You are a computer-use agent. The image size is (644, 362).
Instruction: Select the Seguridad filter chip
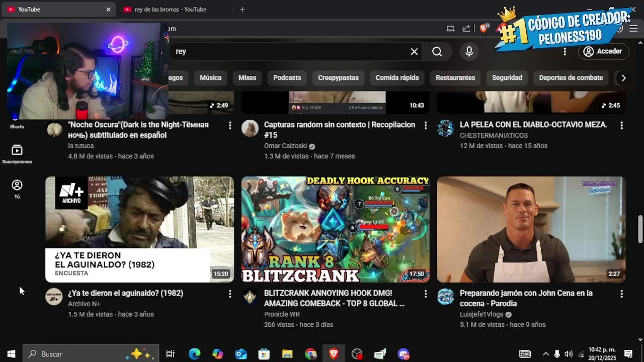tap(507, 78)
